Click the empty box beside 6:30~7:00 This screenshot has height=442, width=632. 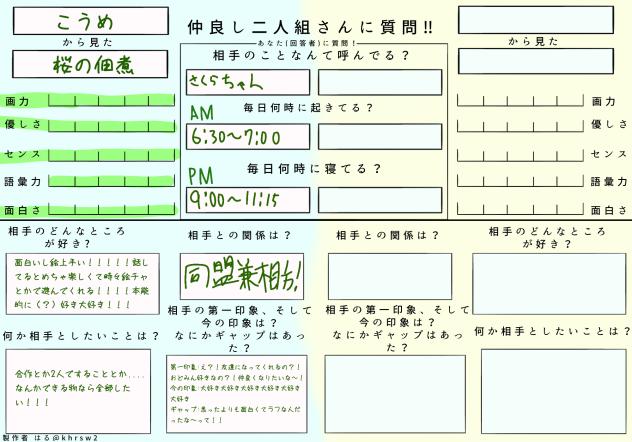tap(380, 137)
